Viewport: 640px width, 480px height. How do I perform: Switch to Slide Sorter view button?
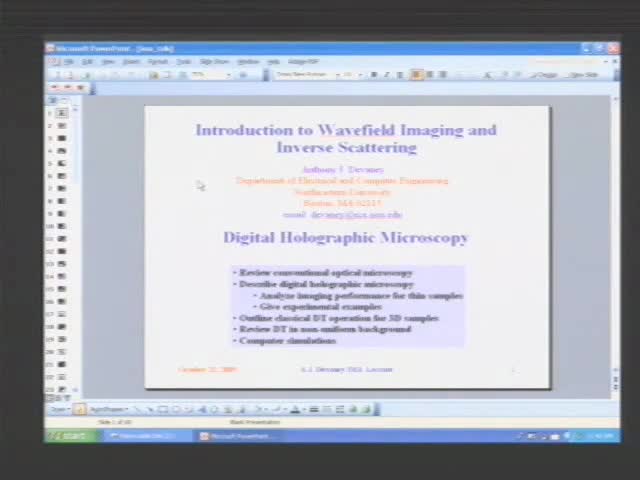tap(59, 398)
